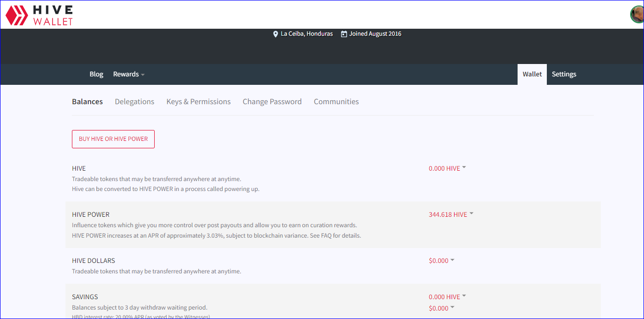644x319 pixels.
Task: Click the Buy Hive or Hive Power button
Action: click(x=113, y=139)
